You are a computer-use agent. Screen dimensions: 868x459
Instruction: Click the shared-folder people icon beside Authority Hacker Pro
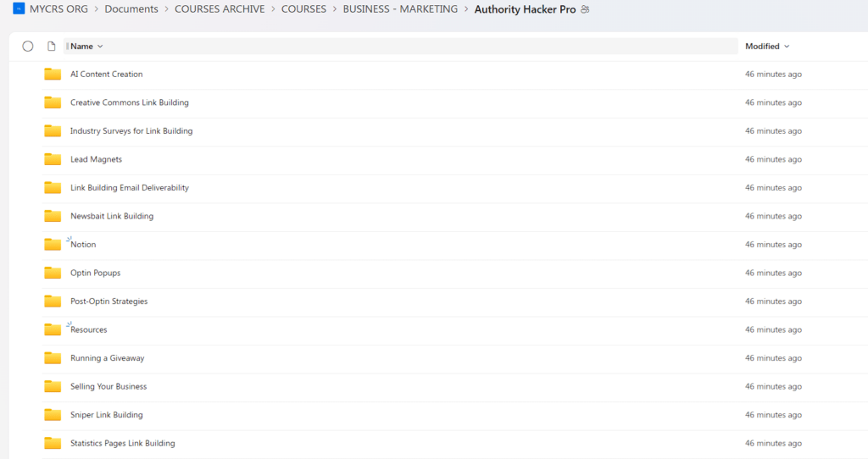[x=585, y=9]
